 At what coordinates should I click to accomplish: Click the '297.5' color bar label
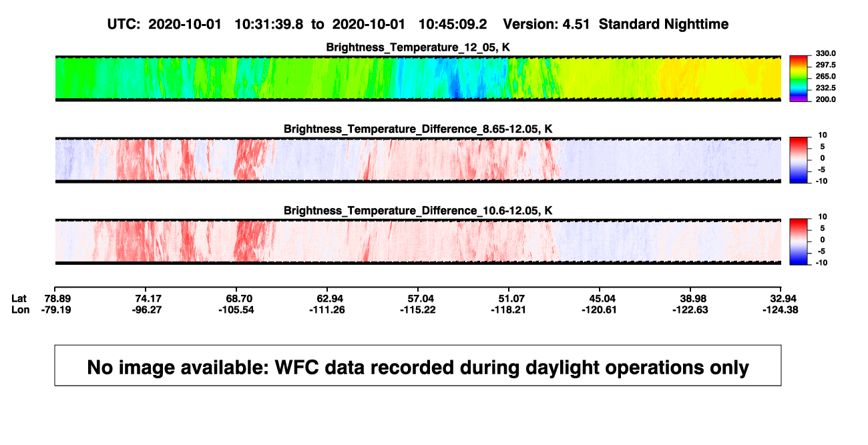[825, 65]
